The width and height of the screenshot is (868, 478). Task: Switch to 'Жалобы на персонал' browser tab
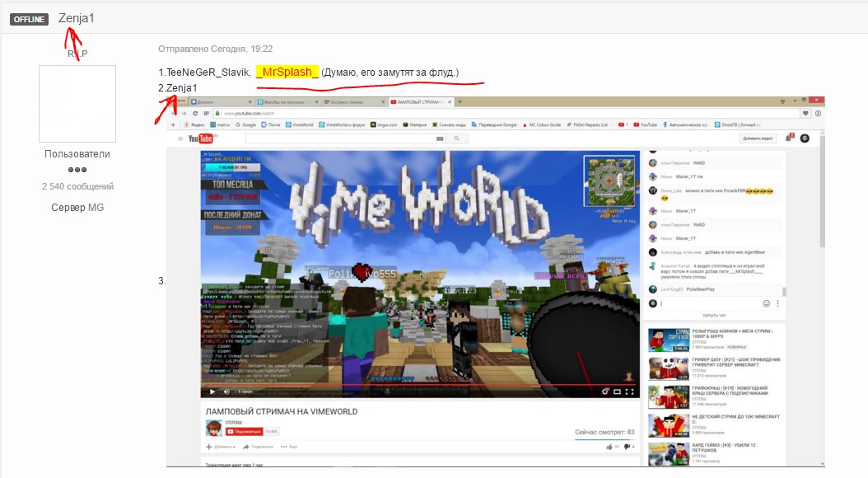pos(287,102)
